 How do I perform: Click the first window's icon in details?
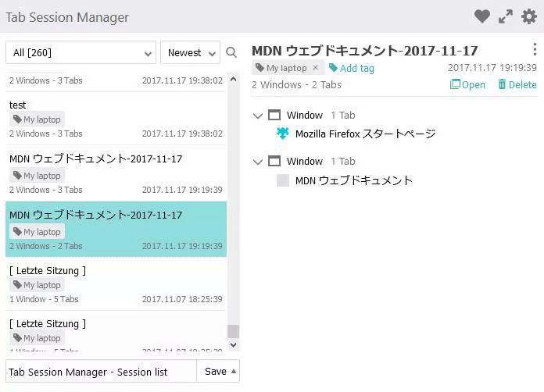coord(274,115)
